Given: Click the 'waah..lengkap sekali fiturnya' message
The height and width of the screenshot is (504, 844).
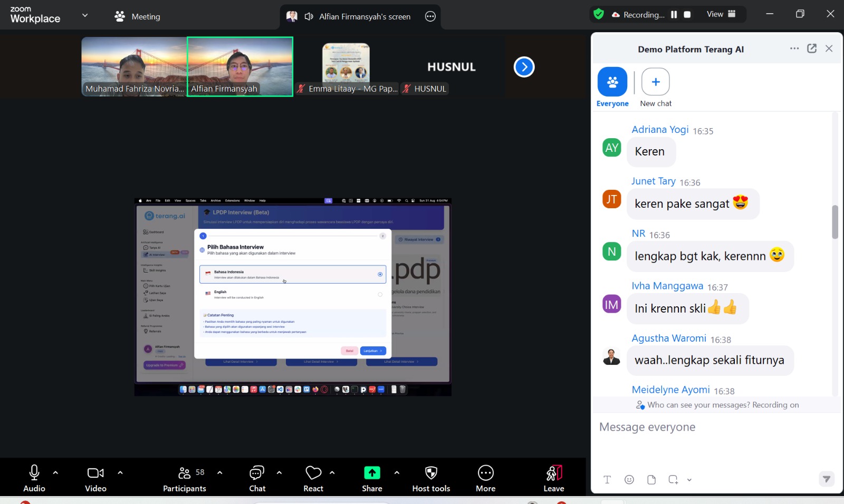Looking at the screenshot, I should click(x=710, y=361).
